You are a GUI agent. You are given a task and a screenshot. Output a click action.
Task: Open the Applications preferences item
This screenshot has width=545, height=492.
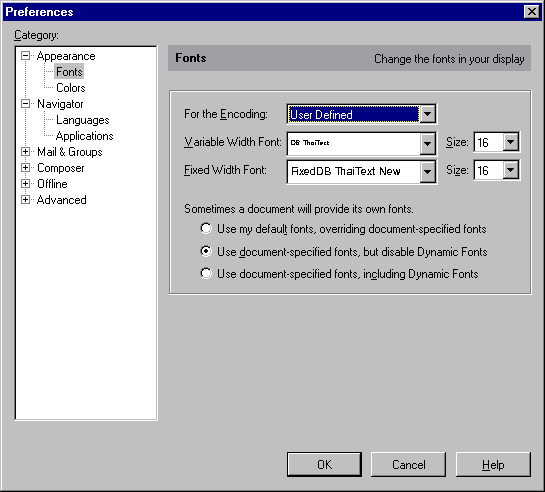[x=84, y=136]
